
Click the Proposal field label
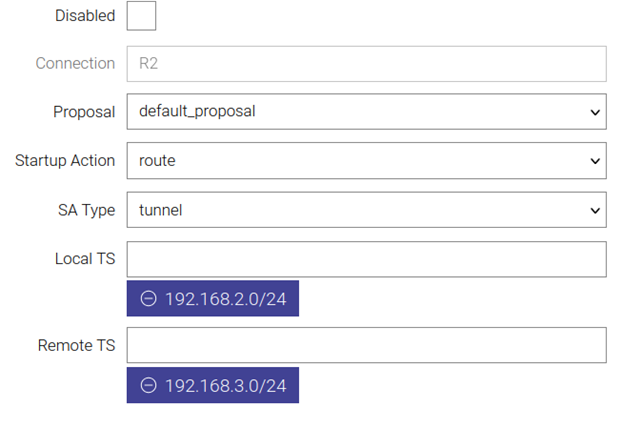(x=84, y=112)
